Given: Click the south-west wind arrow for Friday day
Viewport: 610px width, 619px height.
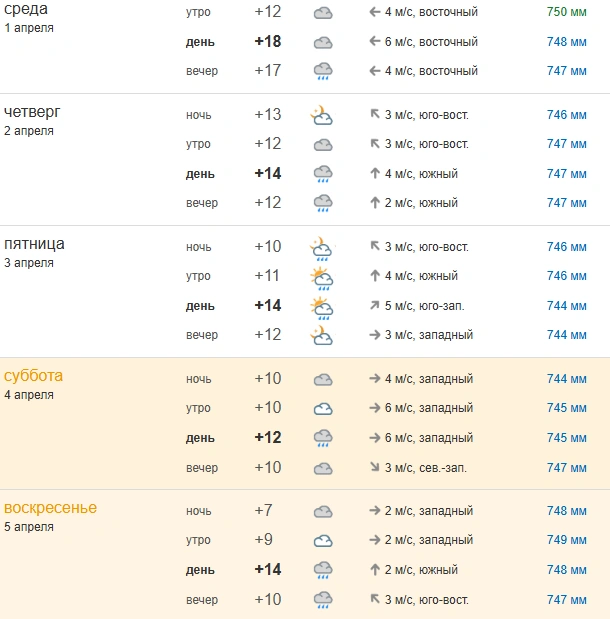Looking at the screenshot, I should coord(375,305).
